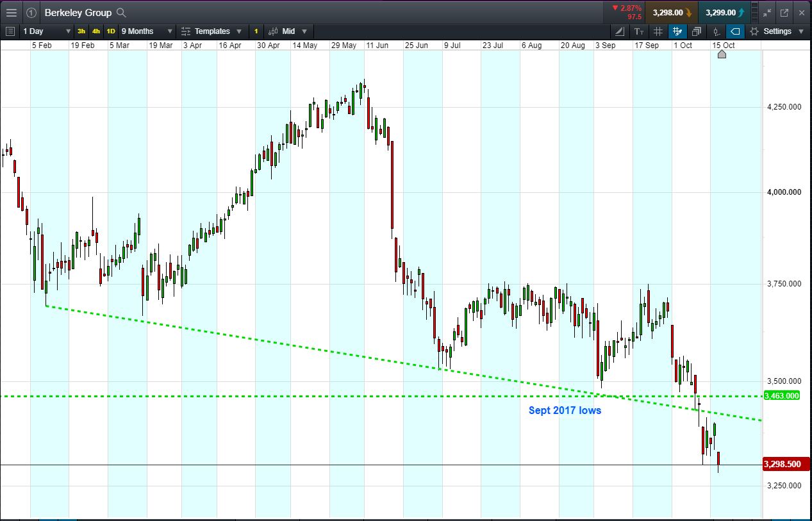Open the 9 Months range dropdown
The height and width of the screenshot is (521, 812).
(x=147, y=31)
